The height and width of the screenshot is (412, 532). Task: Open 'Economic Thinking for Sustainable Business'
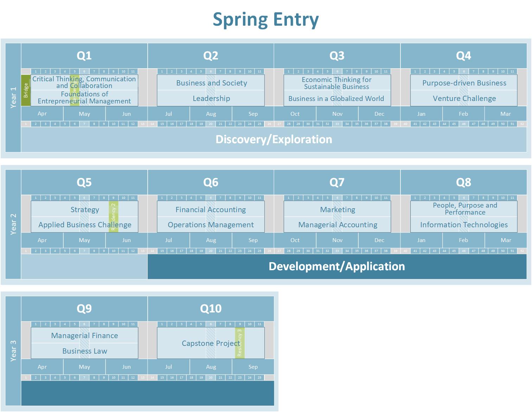(x=337, y=83)
